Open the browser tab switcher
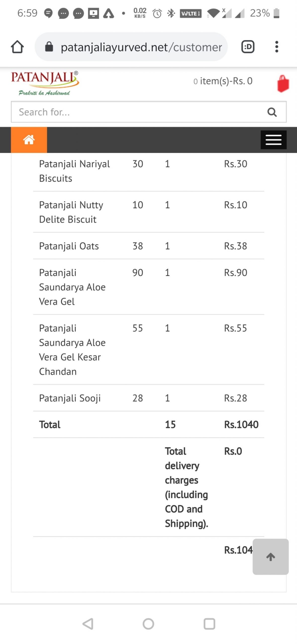Image resolution: width=297 pixels, height=644 pixels. 248,47
